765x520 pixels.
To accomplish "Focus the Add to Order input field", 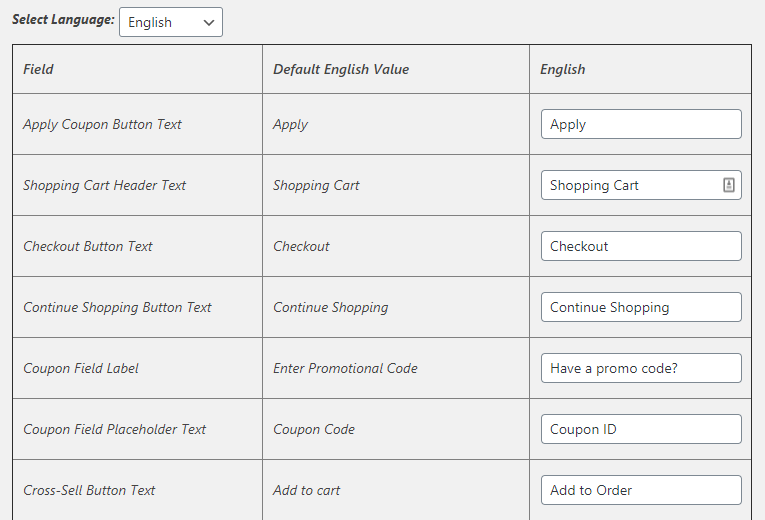I will pyautogui.click(x=641, y=490).
